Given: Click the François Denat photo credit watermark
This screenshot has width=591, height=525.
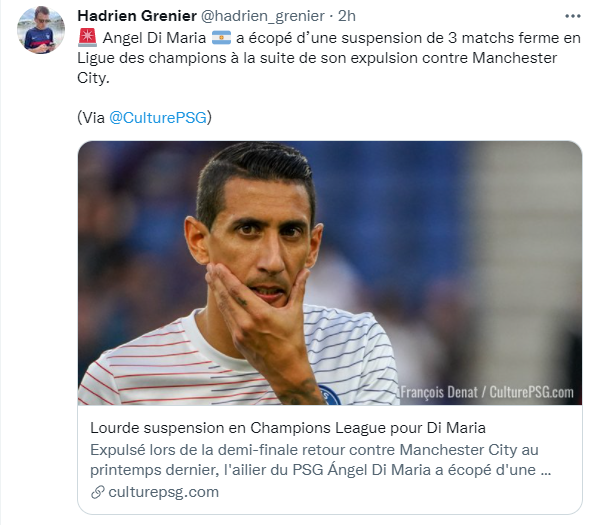Looking at the screenshot, I should click(486, 392).
